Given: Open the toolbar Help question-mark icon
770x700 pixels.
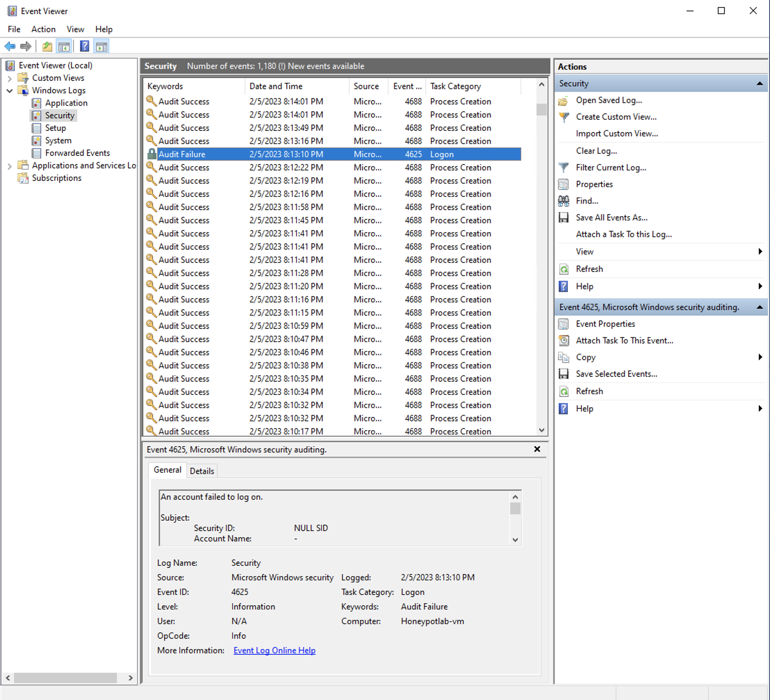Looking at the screenshot, I should (84, 47).
